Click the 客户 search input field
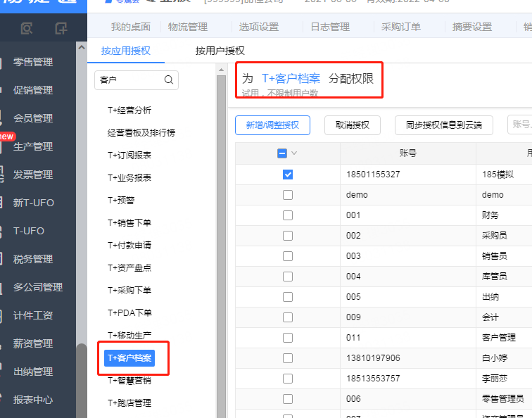532x418 pixels. (137, 80)
